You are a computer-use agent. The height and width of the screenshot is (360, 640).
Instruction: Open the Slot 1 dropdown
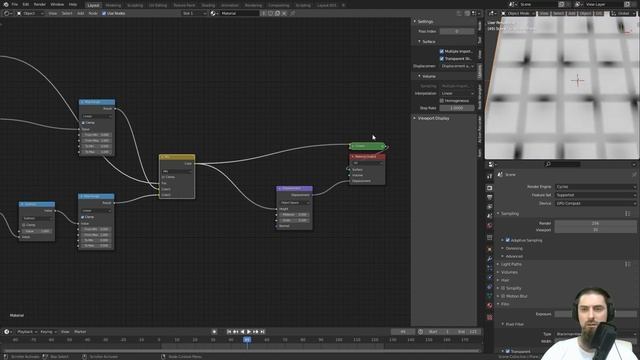194,13
